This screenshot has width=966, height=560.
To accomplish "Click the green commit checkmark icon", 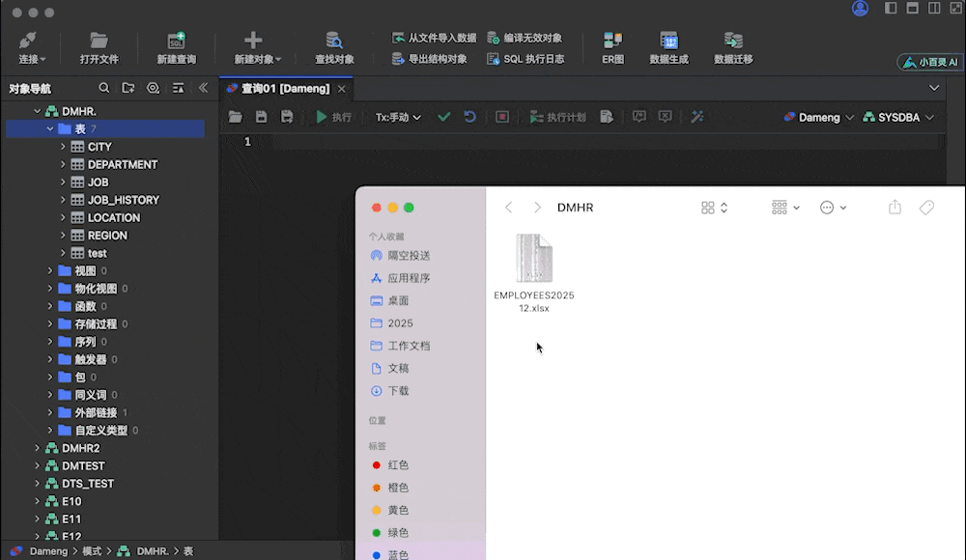I will click(443, 117).
